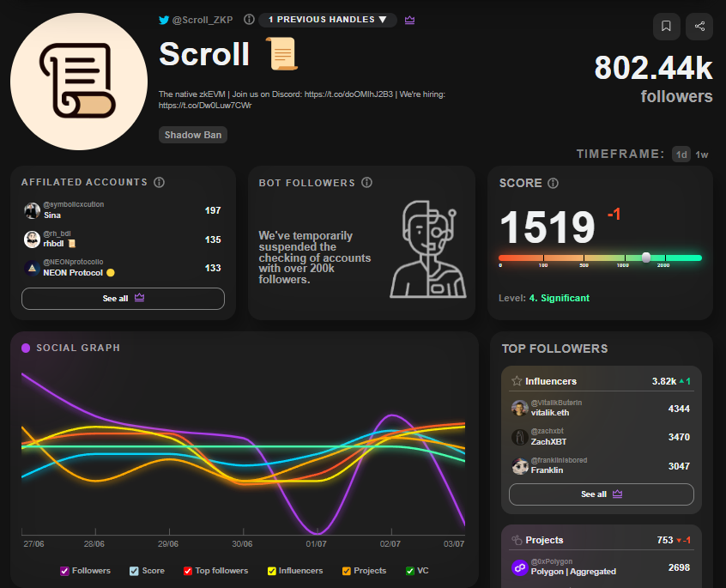Click the -1 score change indicator
This screenshot has width=726, height=588.
click(614, 215)
